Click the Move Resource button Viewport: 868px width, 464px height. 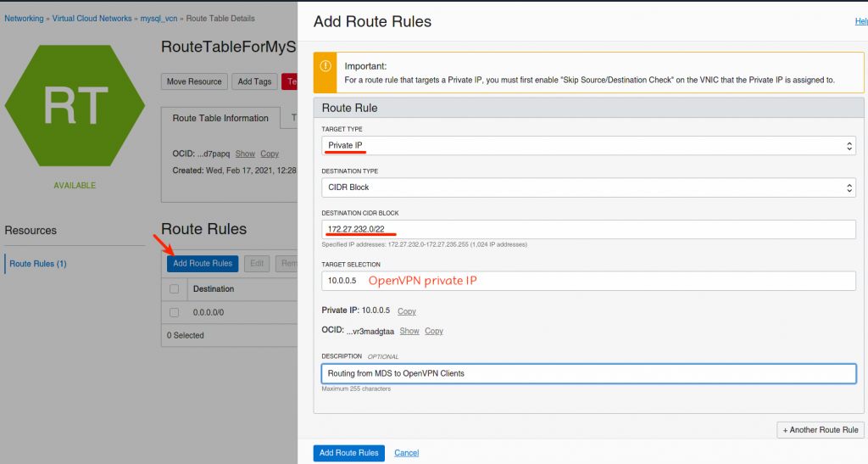click(194, 81)
